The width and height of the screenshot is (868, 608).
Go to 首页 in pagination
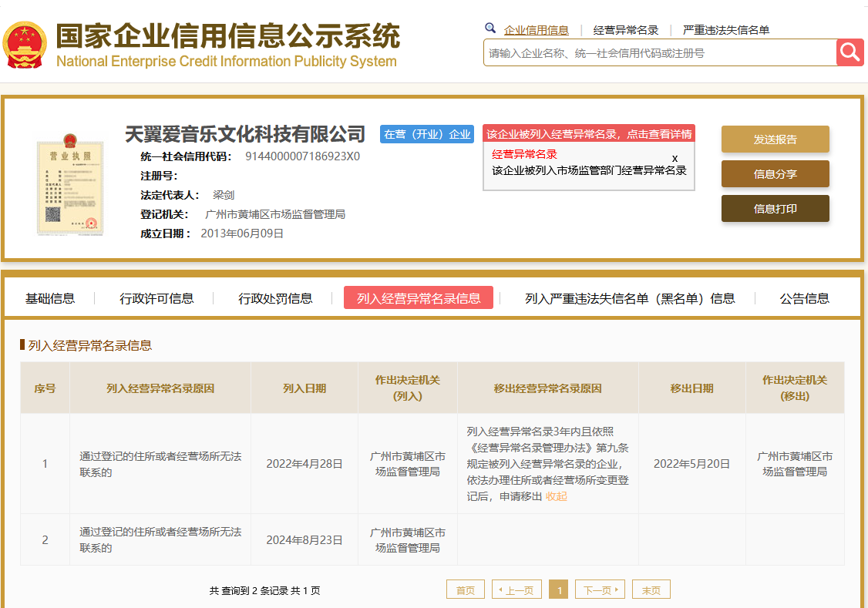pyautogui.click(x=466, y=590)
